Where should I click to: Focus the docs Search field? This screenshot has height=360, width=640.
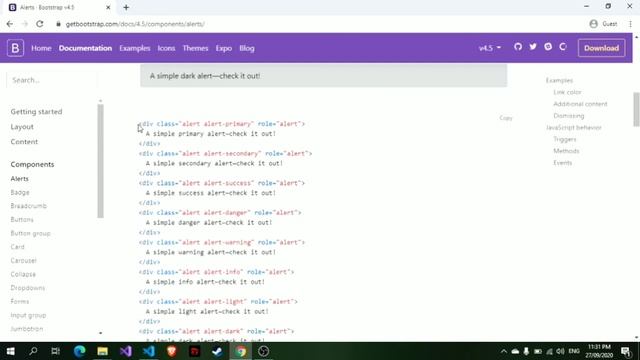pos(52,80)
